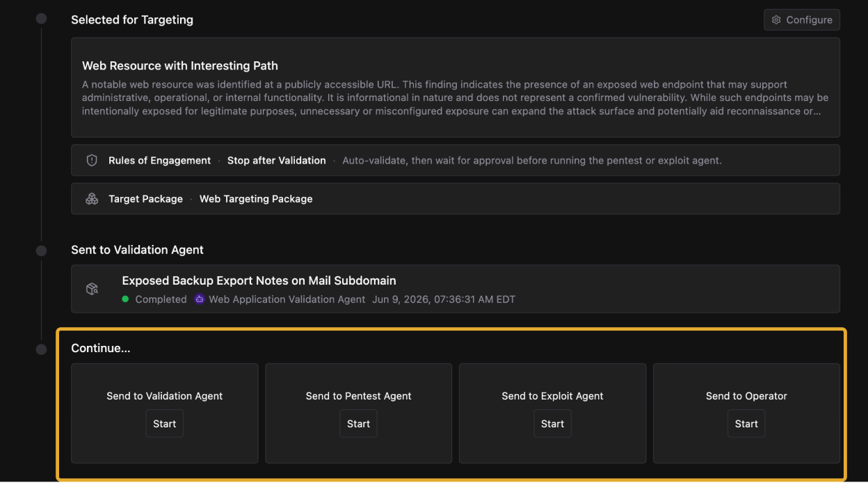Click the Auto-validate description text
The image size is (868, 483).
[532, 161]
